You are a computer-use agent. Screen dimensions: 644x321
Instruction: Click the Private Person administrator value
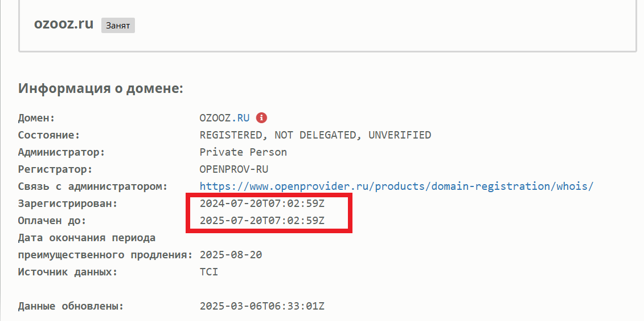point(243,152)
